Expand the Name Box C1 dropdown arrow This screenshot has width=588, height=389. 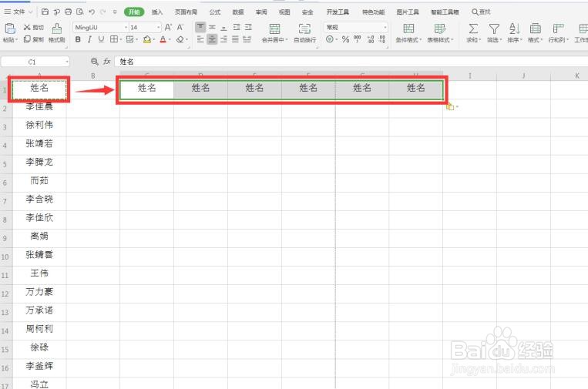[67, 62]
